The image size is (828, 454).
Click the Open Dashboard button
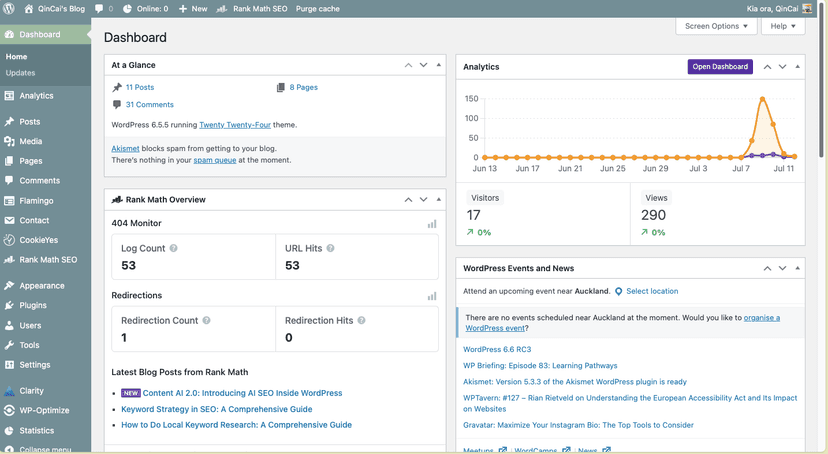point(720,67)
